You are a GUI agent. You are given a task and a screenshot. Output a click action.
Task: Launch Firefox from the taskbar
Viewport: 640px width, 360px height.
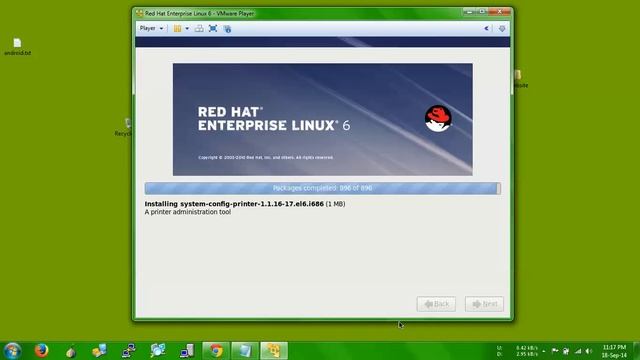[41, 351]
